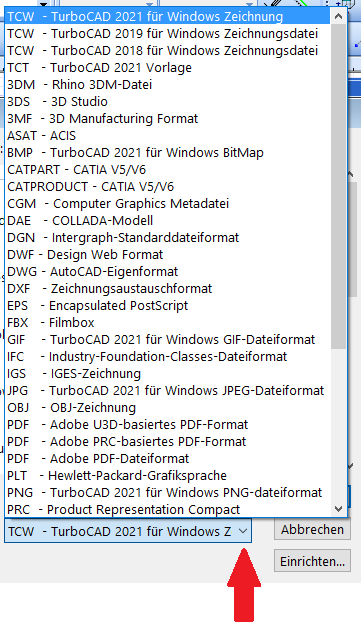Choose PRC Product Representation Compact

tap(168, 509)
